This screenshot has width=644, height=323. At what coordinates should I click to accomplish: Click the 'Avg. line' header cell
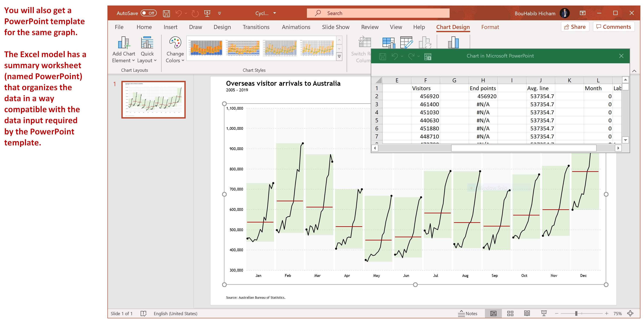click(540, 88)
